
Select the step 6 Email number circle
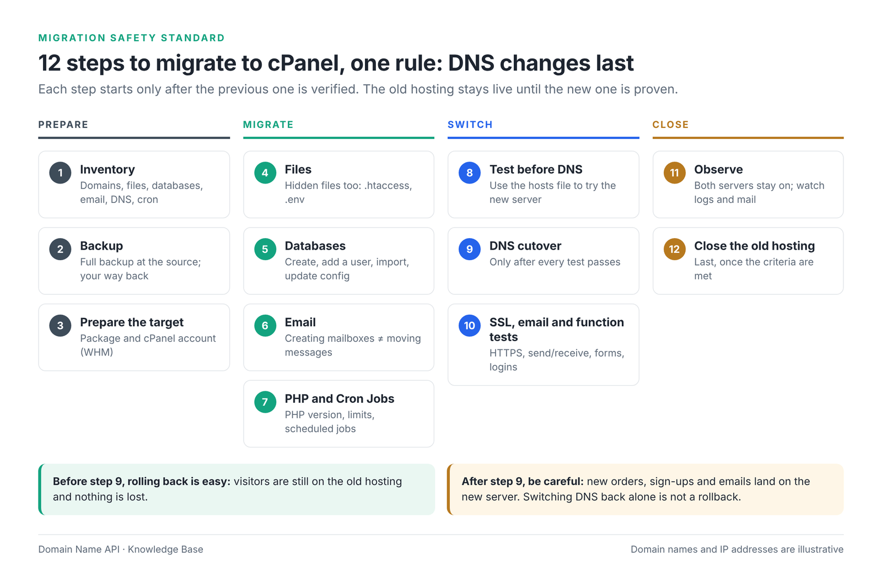coord(265,325)
